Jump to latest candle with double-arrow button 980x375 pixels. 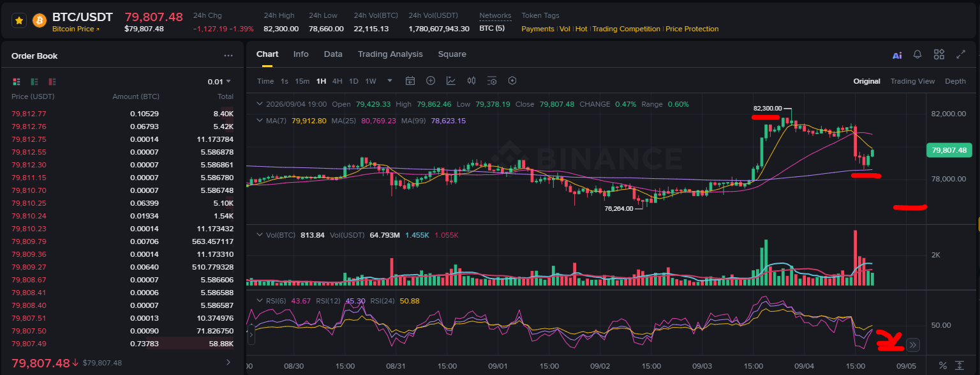pos(912,345)
